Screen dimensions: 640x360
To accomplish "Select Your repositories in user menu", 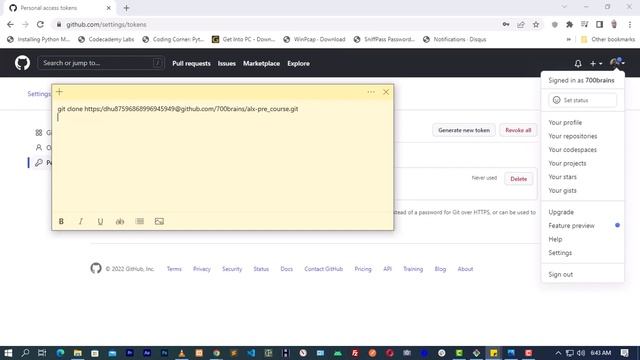I will pyautogui.click(x=573, y=136).
